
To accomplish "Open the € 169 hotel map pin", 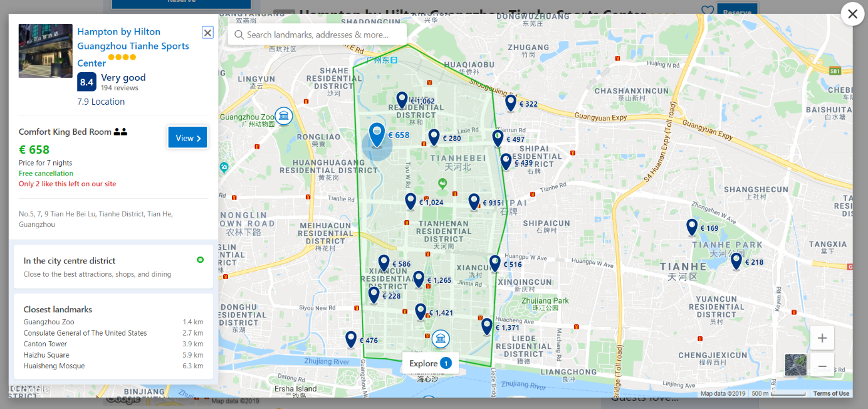I will 692,227.
